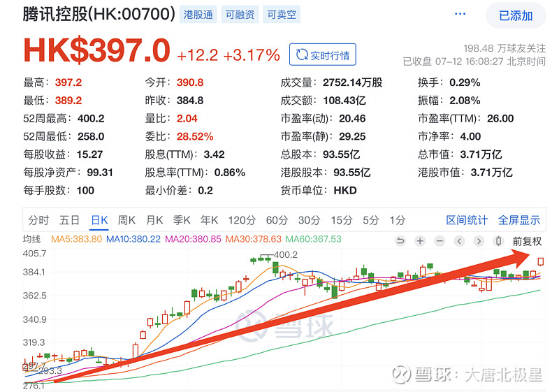Switch to the 60分 chart tab
559x392 pixels.
[x=277, y=220]
